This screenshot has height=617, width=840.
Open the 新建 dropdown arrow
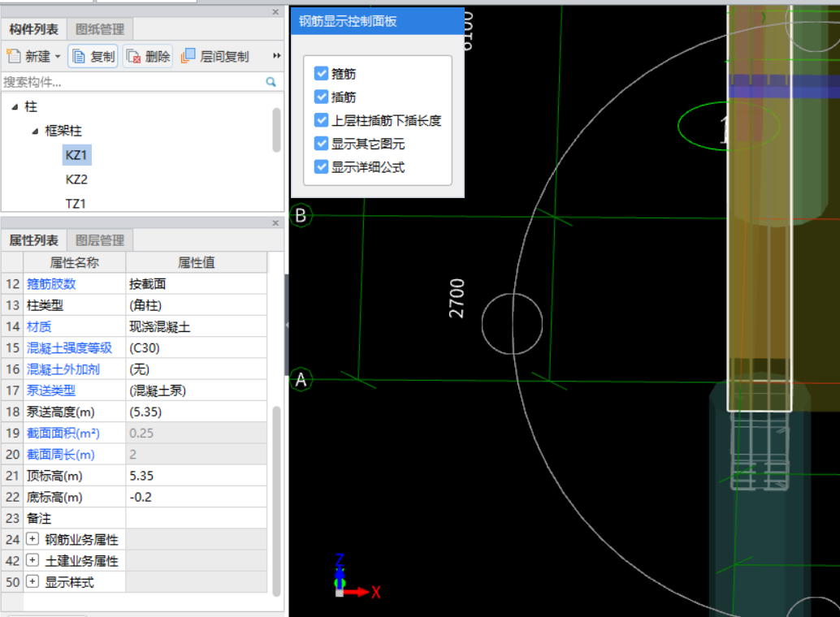[x=58, y=56]
